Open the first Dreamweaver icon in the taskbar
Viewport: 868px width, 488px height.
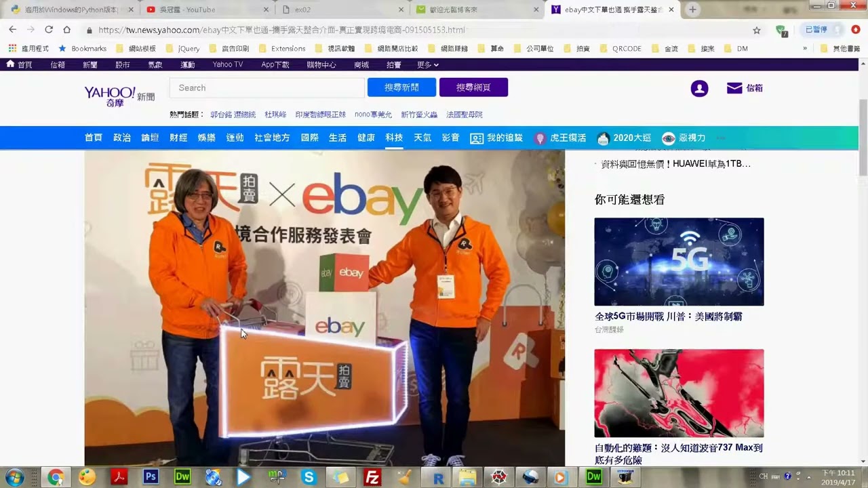182,477
